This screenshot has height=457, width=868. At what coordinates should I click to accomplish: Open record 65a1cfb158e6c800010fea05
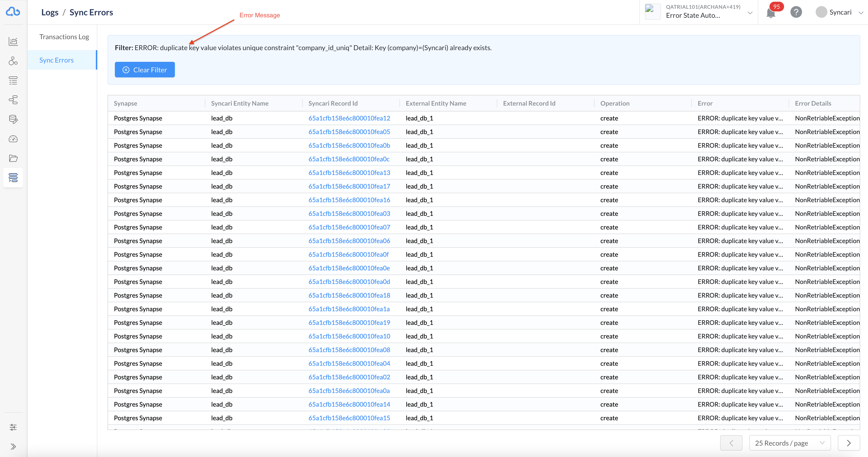(x=349, y=132)
